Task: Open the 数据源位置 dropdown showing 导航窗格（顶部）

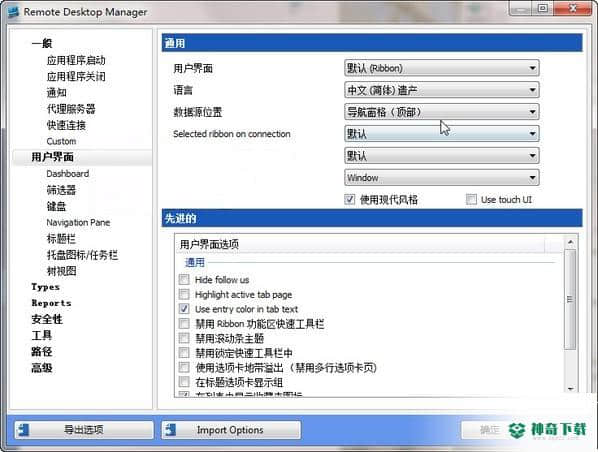Action: 442,112
